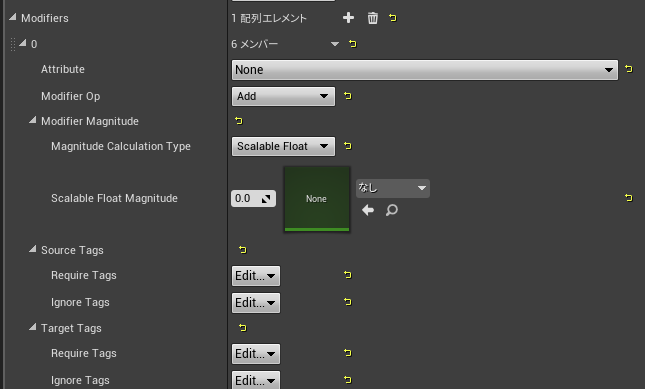645x389 pixels.
Task: Reset Target Tags Ignore Tags to default
Action: pyautogui.click(x=348, y=380)
